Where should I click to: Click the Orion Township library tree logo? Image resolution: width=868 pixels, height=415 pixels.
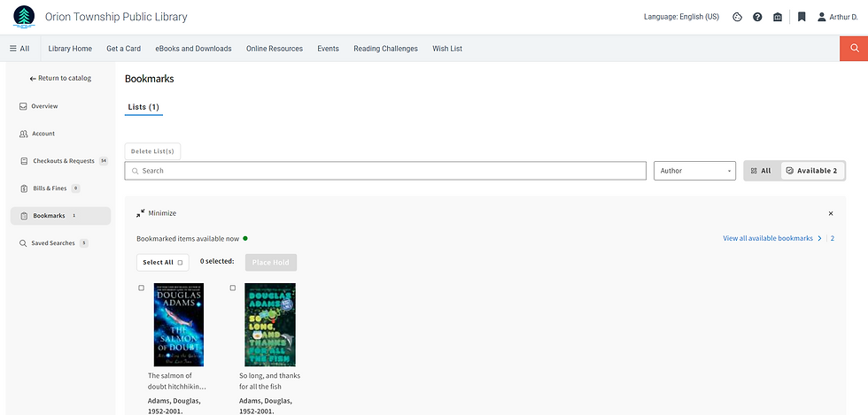(x=24, y=17)
